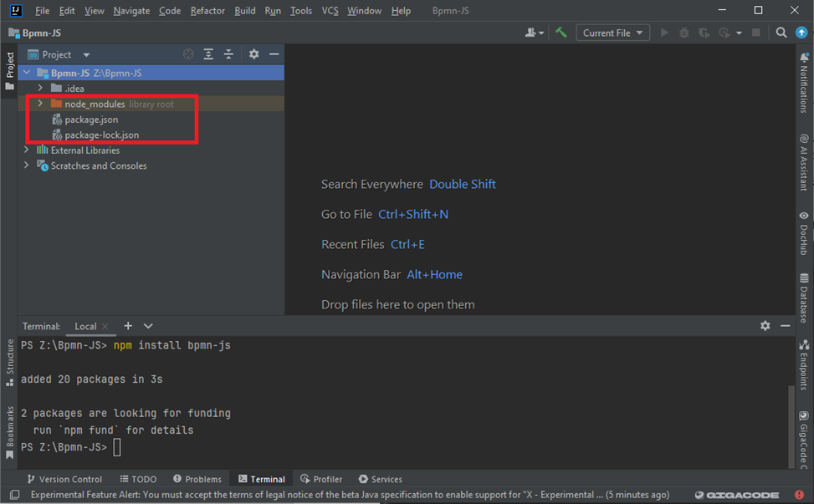Open terminal panel settings gear
The height and width of the screenshot is (504, 814).
tap(765, 326)
